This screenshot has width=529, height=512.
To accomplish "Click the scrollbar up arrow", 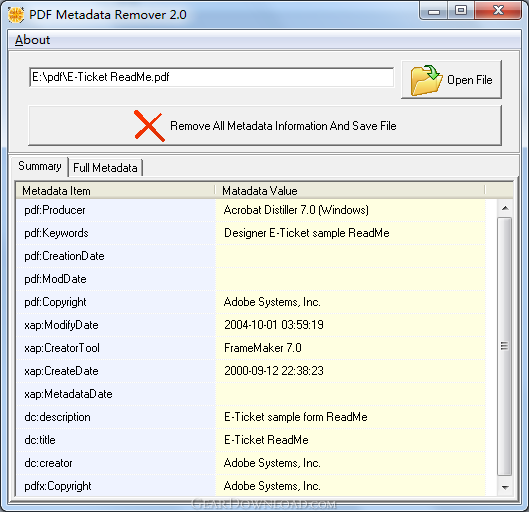I will pyautogui.click(x=505, y=208).
